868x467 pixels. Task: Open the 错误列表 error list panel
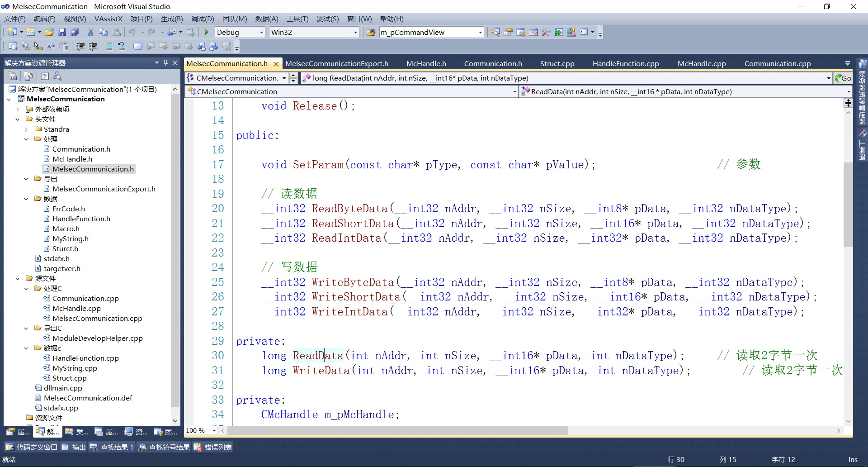tap(213, 447)
